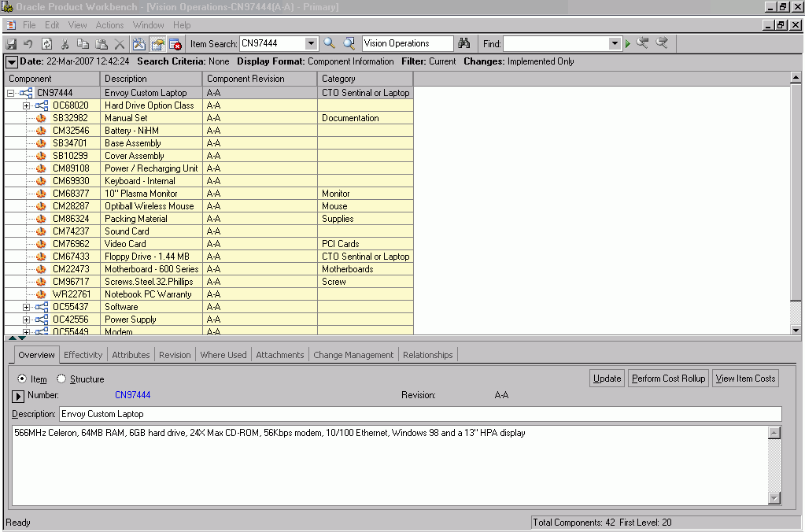Viewport: 805px width, 532px height.
Task: Click the Delete X icon in the toolbar
Action: pyautogui.click(x=120, y=44)
